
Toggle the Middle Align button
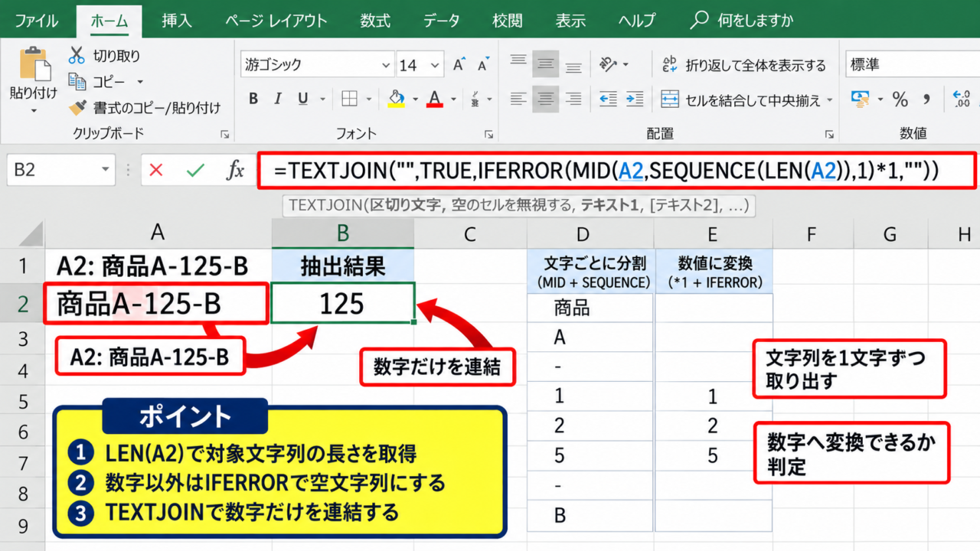(x=546, y=64)
